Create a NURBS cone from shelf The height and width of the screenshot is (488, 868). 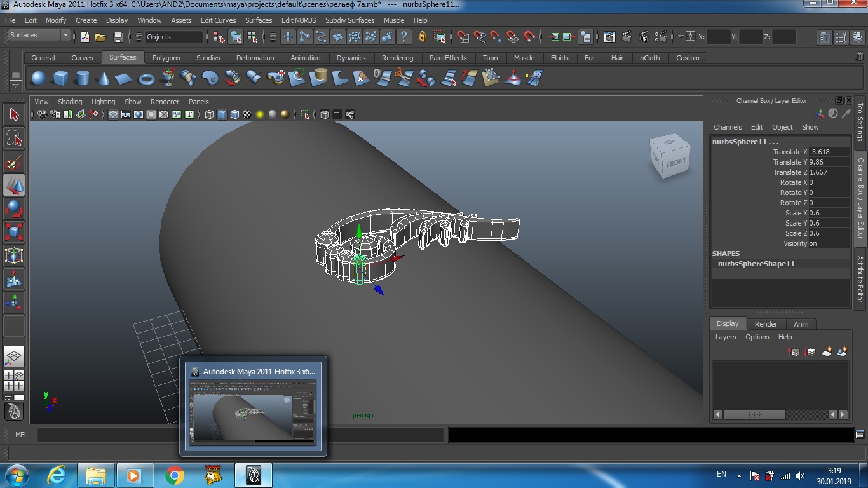click(104, 78)
